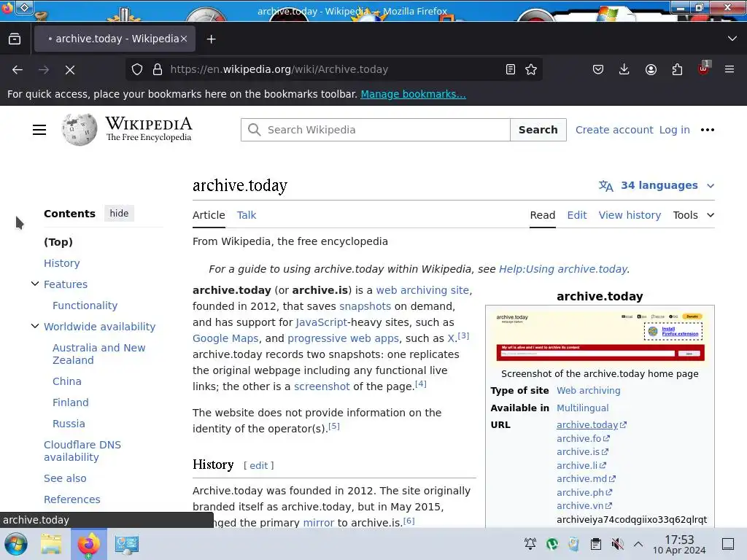The width and height of the screenshot is (747, 560).
Task: Open the taskbar clock showing 17:53
Action: [x=679, y=544]
